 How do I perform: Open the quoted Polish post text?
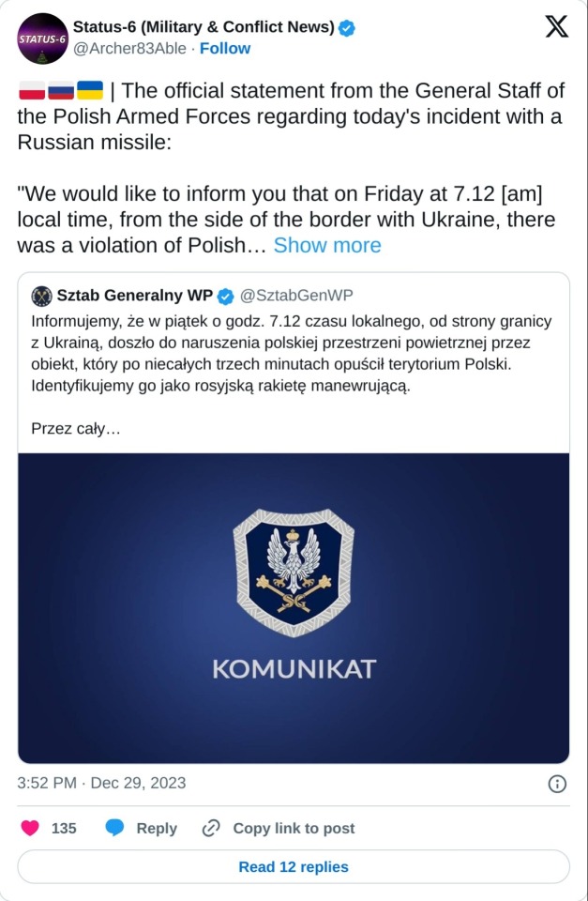point(291,353)
